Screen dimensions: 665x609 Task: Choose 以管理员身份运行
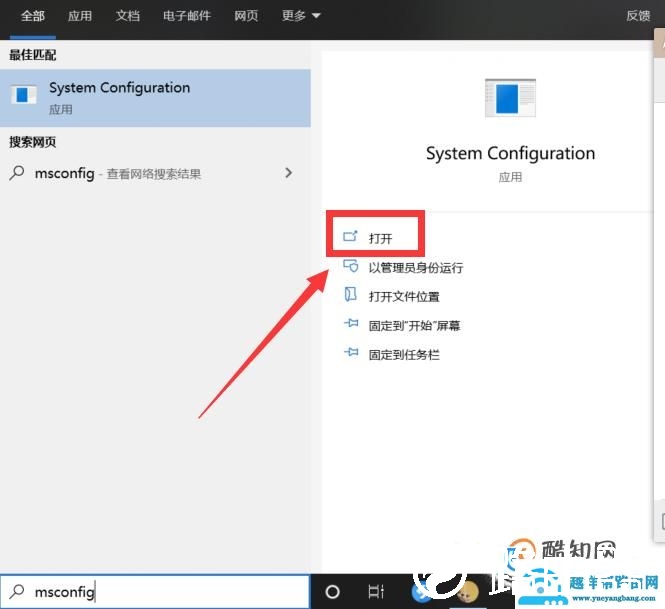(416, 268)
